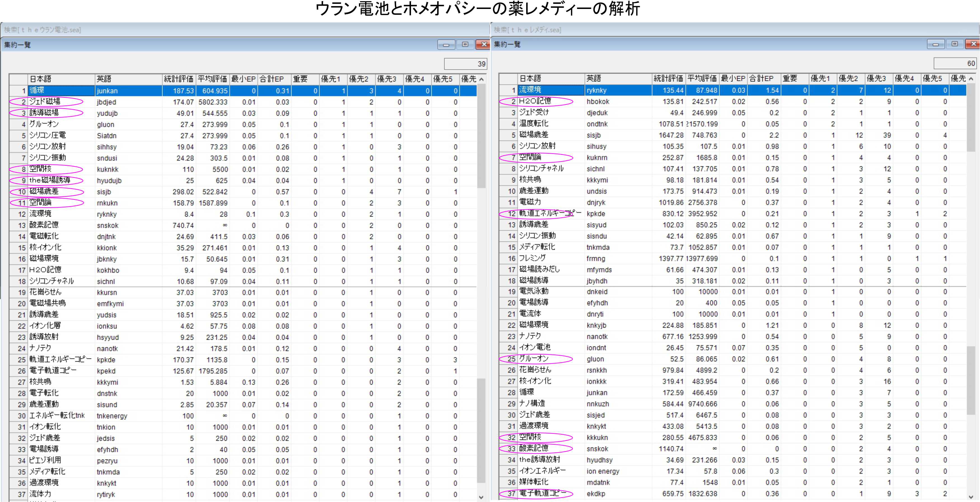Image resolution: width=980 pixels, height=502 pixels.
Task: Click 重要 header in left table
Action: coord(305,79)
